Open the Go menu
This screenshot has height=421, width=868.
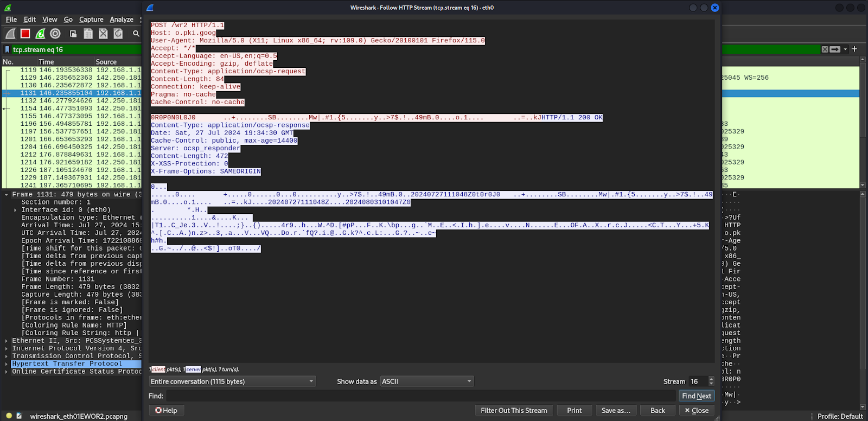tap(68, 20)
